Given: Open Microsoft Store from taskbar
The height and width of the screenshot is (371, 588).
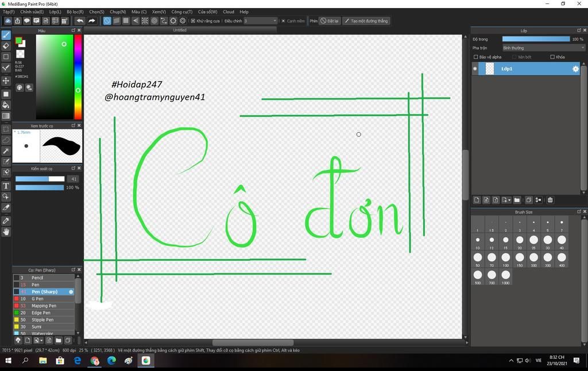Looking at the screenshot, I should point(60,361).
